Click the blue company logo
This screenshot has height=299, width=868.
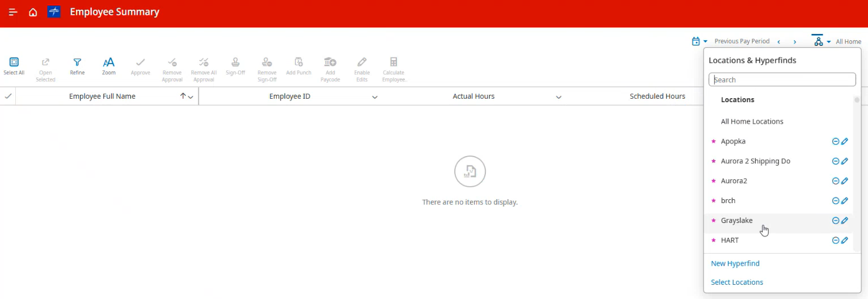(x=54, y=12)
